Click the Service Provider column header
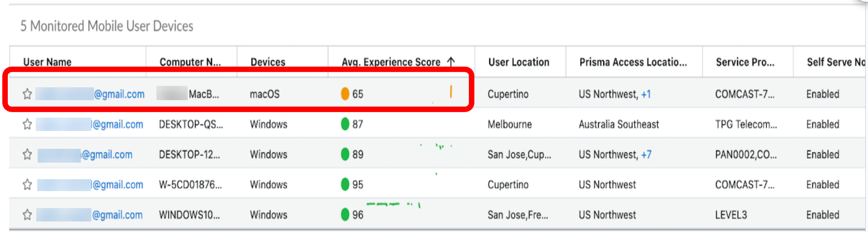 pos(745,62)
